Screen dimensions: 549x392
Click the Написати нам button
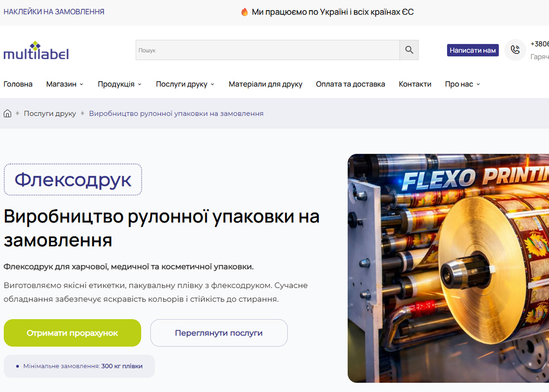click(473, 50)
